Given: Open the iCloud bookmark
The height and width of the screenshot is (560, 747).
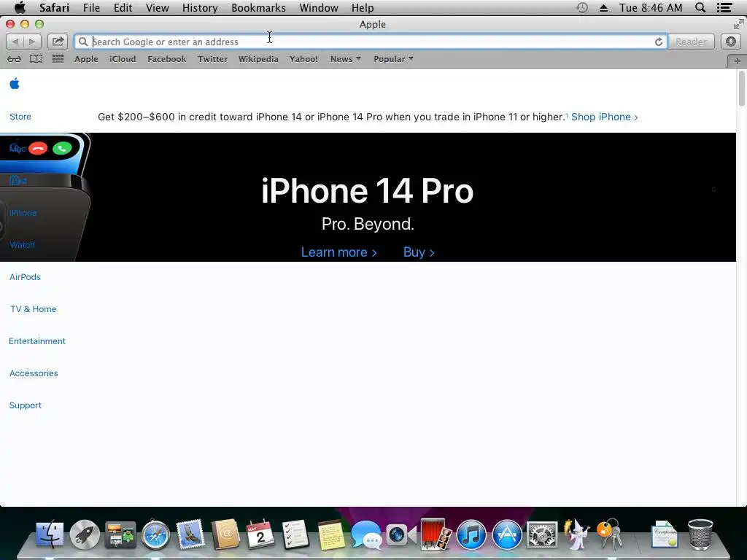Looking at the screenshot, I should (x=123, y=59).
